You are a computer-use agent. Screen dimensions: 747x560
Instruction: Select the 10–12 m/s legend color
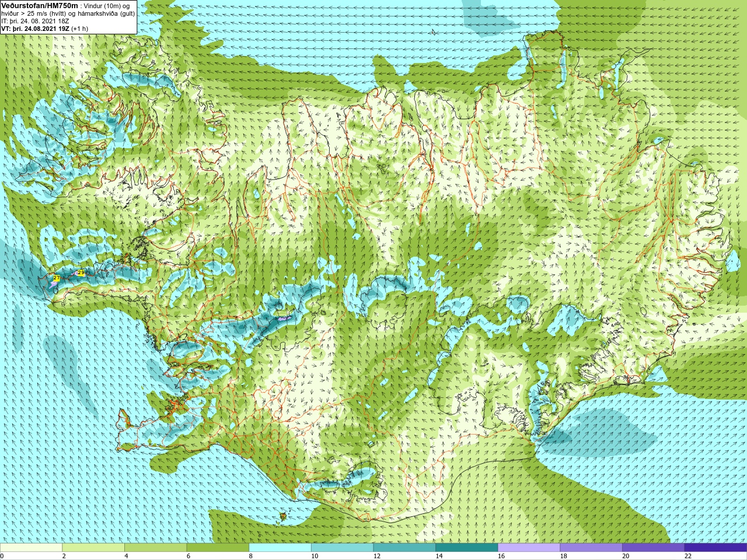[x=342, y=548]
